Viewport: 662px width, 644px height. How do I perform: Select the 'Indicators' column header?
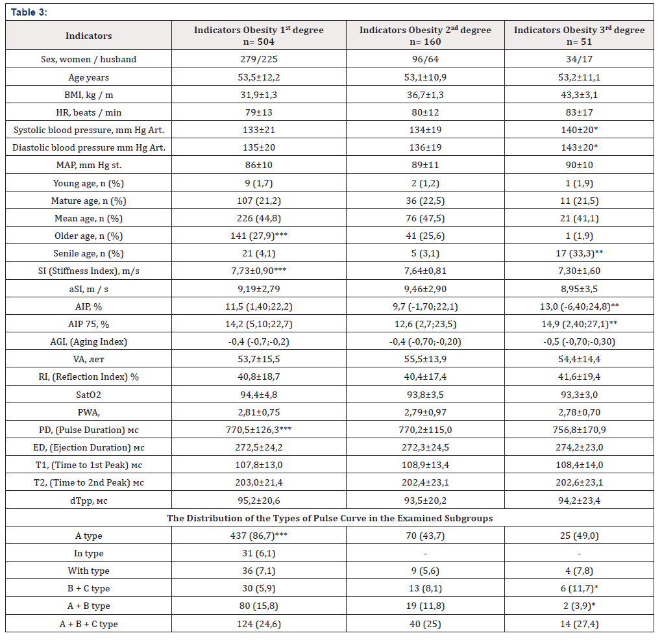[x=89, y=36]
